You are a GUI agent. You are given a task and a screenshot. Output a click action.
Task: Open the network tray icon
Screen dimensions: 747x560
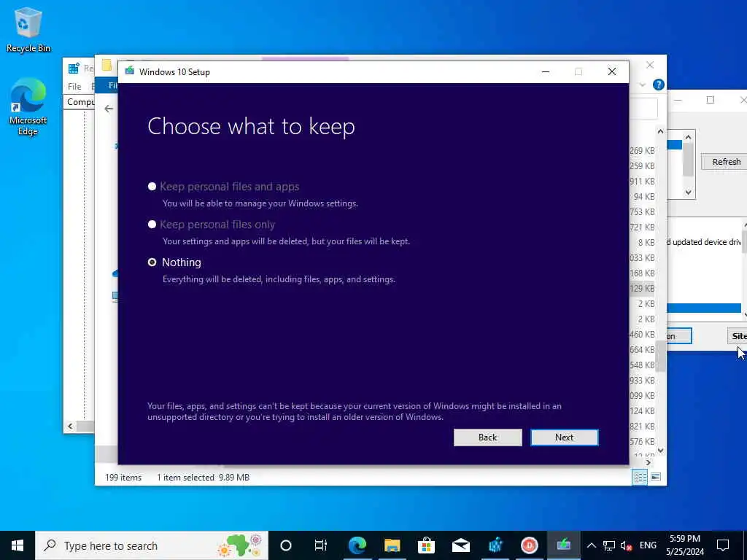609,545
